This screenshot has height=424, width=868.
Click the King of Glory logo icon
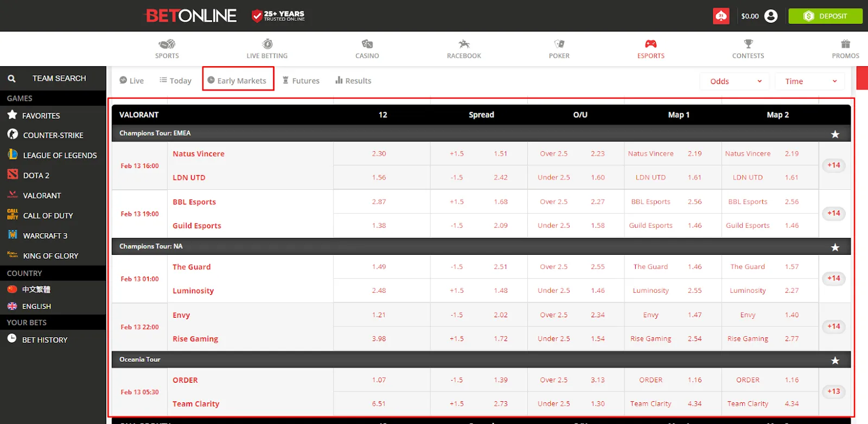(12, 254)
